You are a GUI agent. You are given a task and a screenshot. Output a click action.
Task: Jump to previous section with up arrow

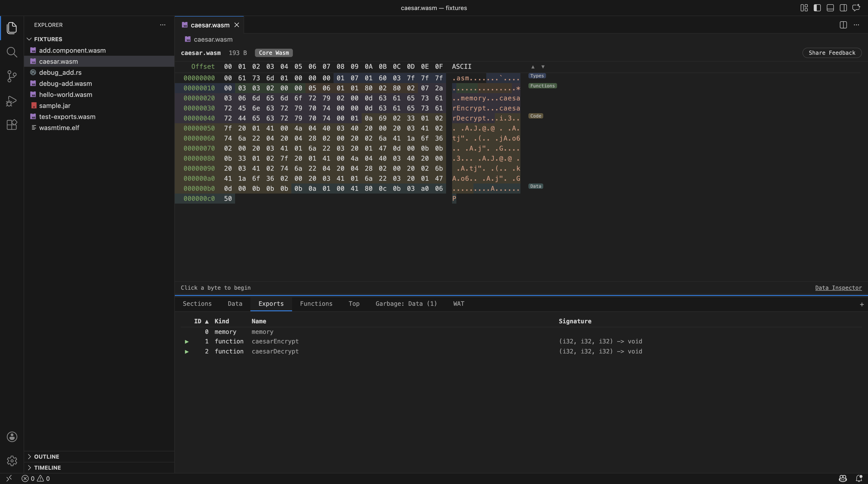[x=533, y=67]
